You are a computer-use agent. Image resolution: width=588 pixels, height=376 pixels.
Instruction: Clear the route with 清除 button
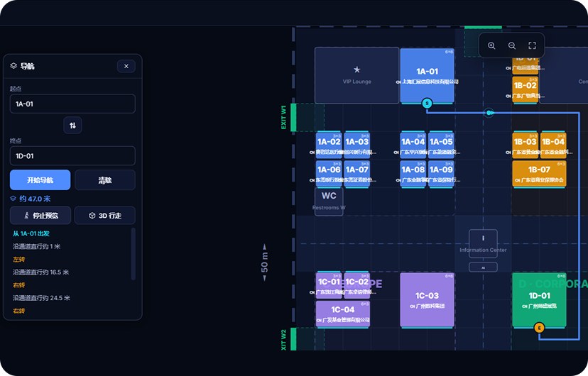tap(105, 180)
